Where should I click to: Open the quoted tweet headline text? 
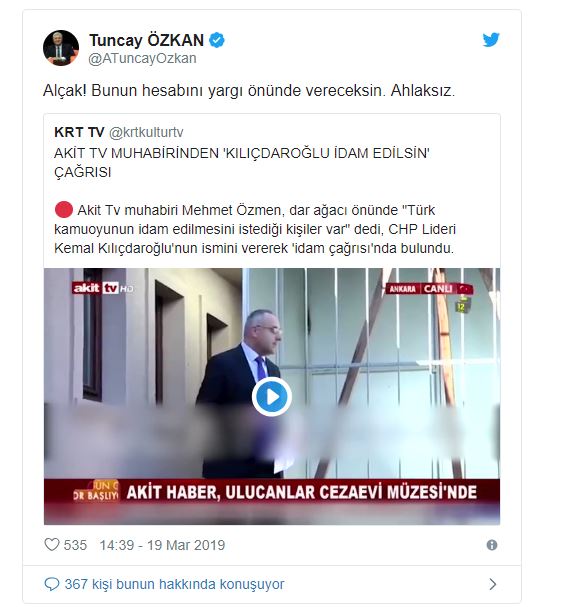coord(242,163)
